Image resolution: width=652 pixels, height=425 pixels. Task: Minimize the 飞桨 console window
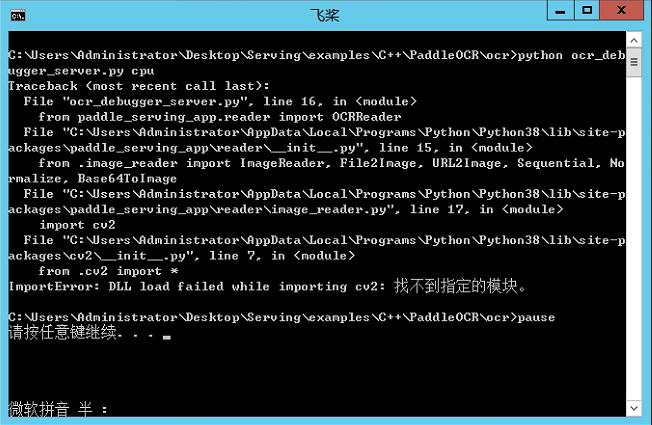point(561,10)
